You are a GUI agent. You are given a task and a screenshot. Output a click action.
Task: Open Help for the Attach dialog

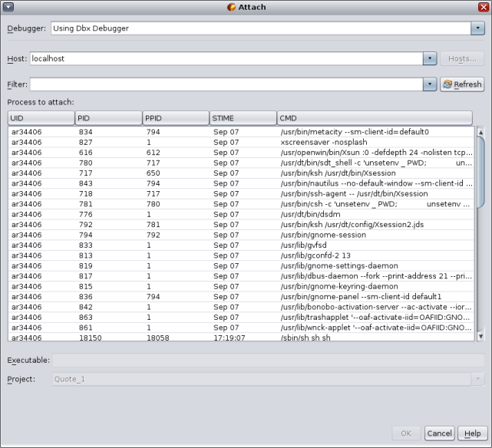(x=471, y=433)
